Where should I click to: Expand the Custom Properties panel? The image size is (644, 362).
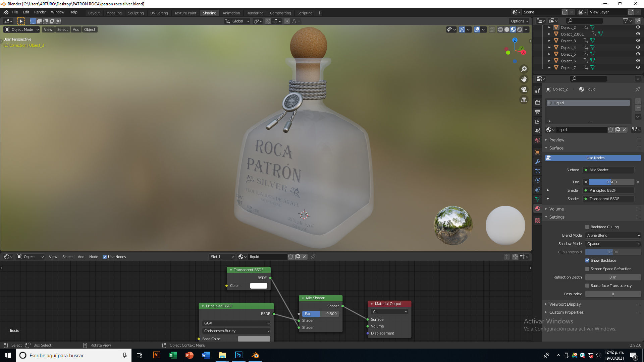point(566,312)
